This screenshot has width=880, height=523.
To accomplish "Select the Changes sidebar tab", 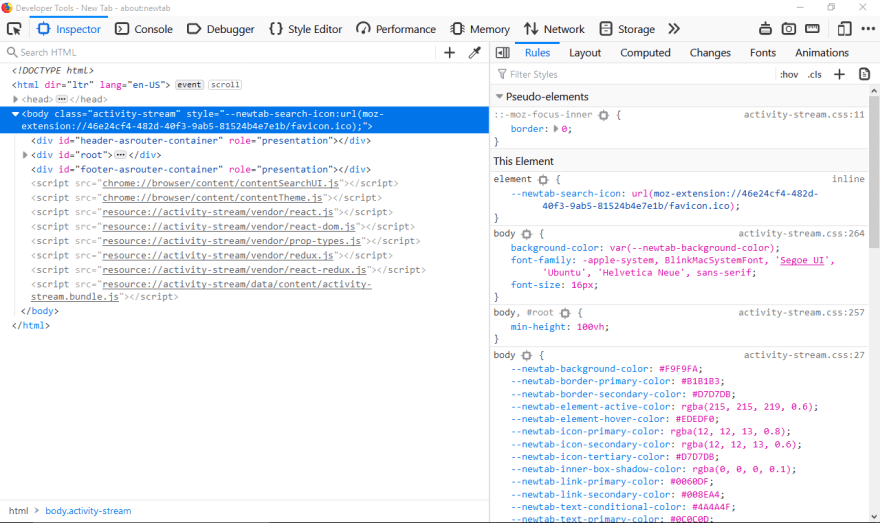I will pyautogui.click(x=710, y=53).
